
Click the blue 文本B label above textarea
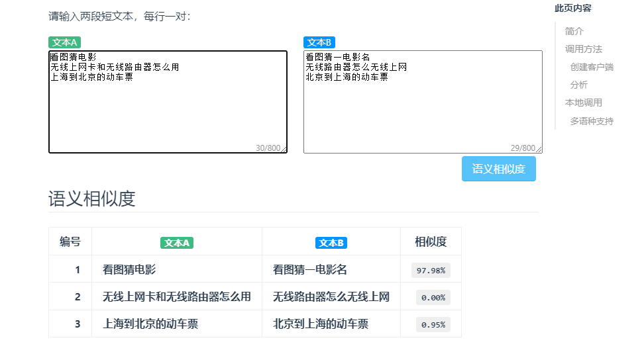(x=319, y=42)
